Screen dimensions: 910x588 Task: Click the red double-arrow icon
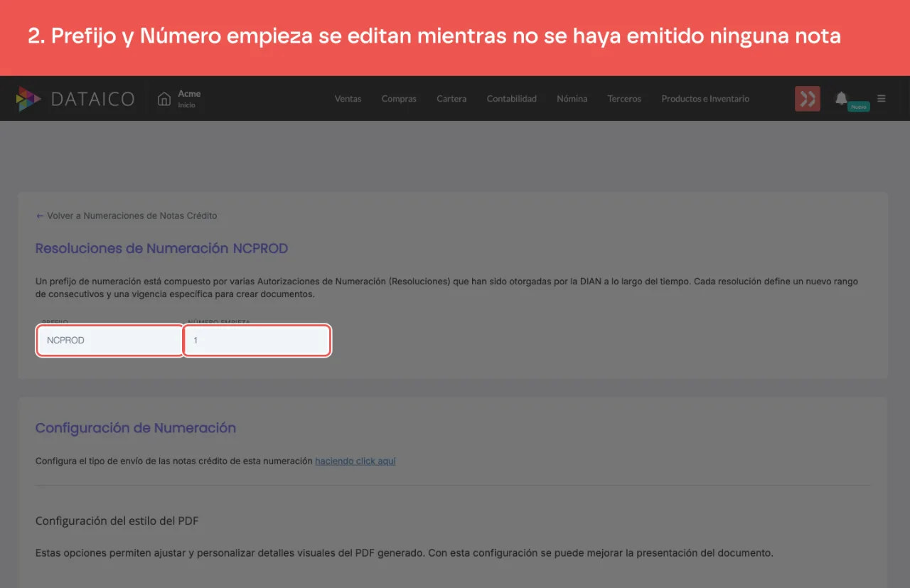click(x=808, y=99)
